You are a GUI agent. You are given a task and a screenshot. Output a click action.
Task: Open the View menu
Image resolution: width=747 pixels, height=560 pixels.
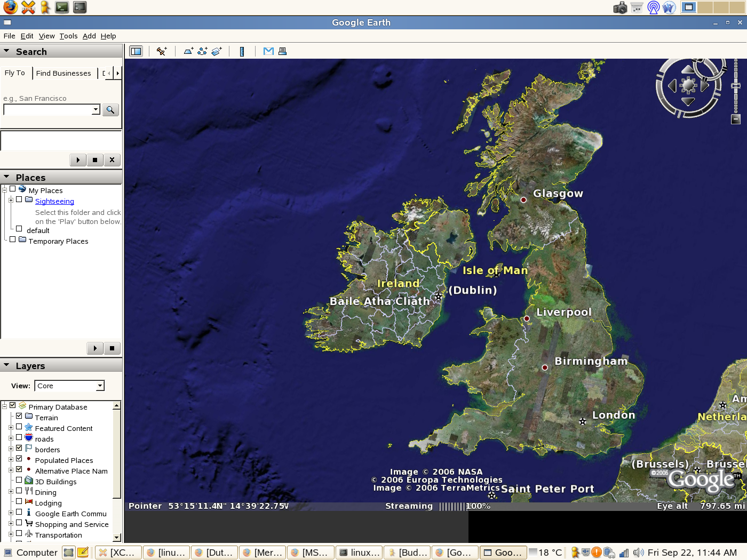(47, 36)
